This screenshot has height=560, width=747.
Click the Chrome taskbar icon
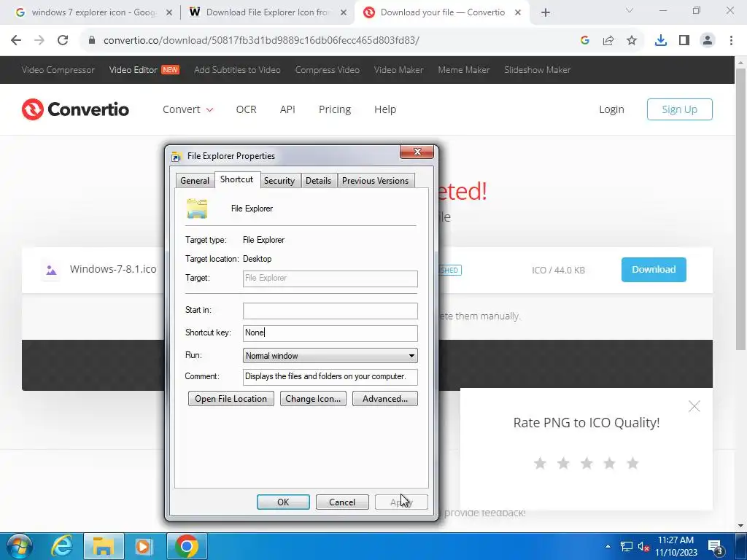[x=187, y=546]
